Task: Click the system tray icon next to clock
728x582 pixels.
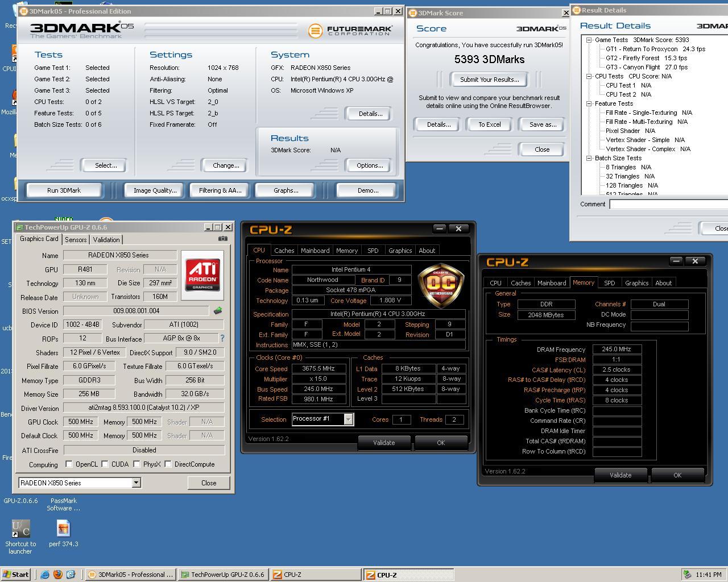Action: point(687,575)
